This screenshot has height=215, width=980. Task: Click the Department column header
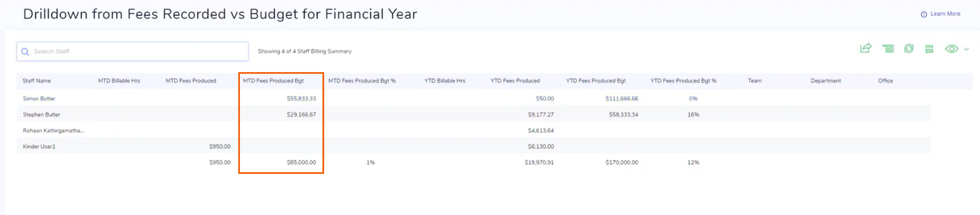(x=826, y=81)
